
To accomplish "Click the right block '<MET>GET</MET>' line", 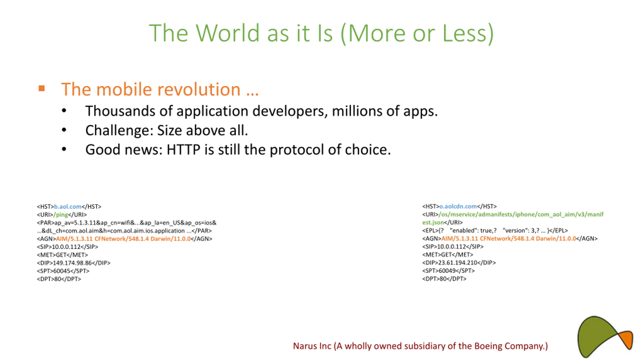I will (x=448, y=255).
